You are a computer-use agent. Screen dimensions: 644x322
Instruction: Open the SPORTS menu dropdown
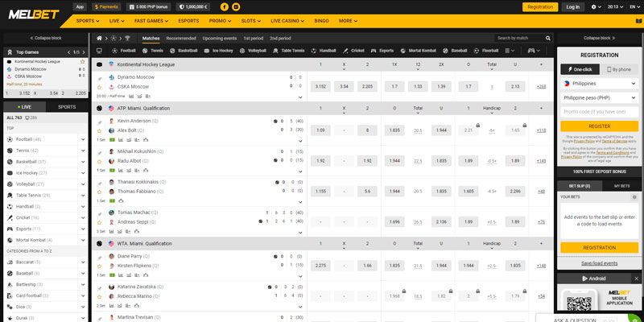click(x=88, y=21)
